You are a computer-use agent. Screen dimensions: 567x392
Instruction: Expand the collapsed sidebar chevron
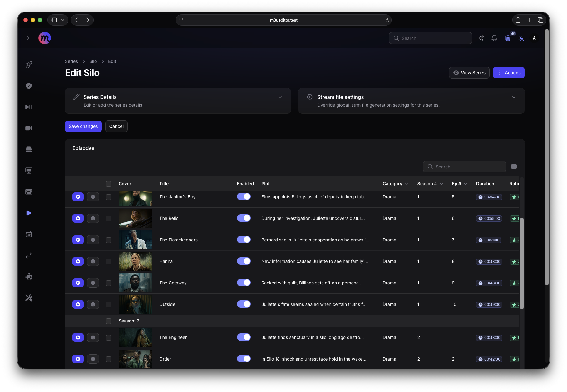[x=28, y=38]
